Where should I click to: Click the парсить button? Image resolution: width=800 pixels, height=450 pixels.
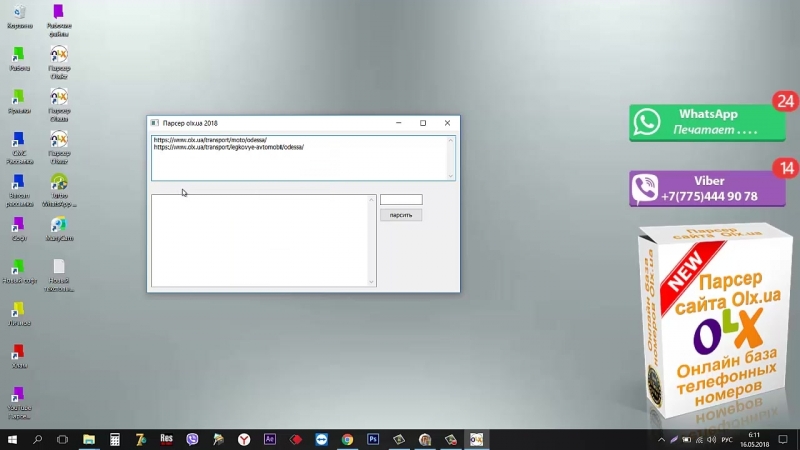click(x=401, y=215)
